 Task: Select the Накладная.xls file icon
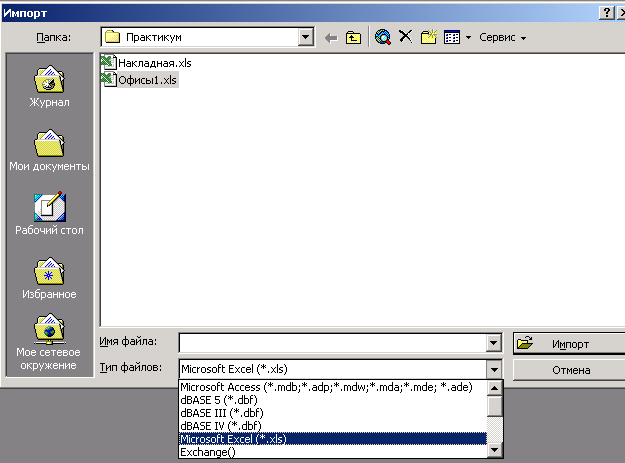click(x=108, y=62)
